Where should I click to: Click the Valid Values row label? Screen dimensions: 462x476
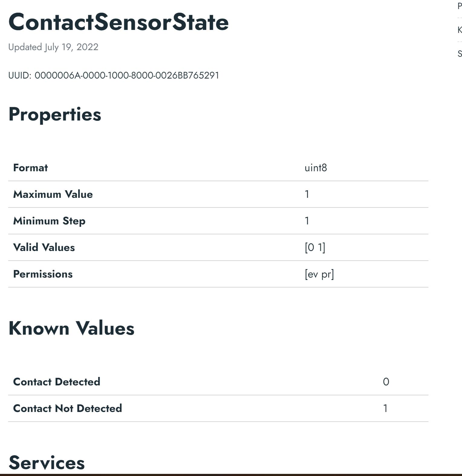point(44,247)
